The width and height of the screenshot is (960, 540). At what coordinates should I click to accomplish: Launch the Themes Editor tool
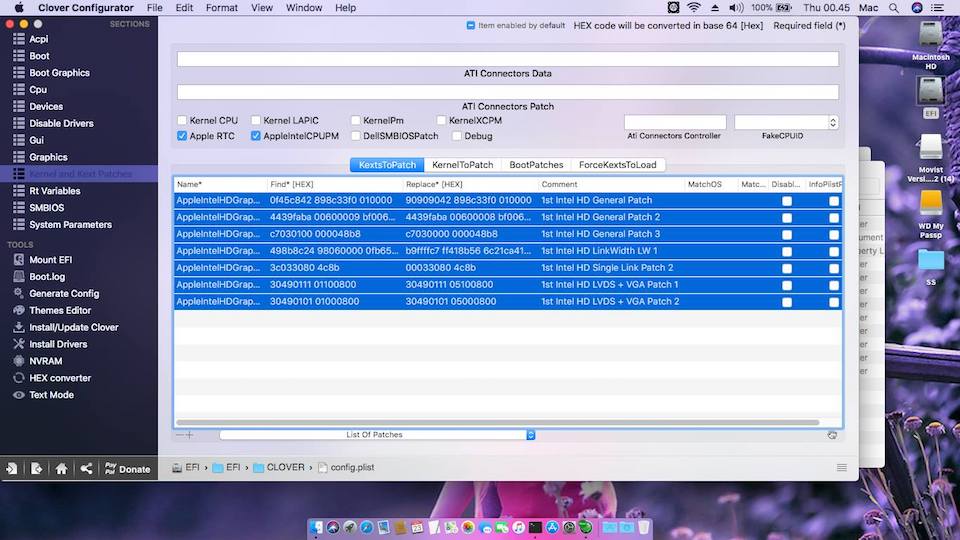click(x=60, y=310)
